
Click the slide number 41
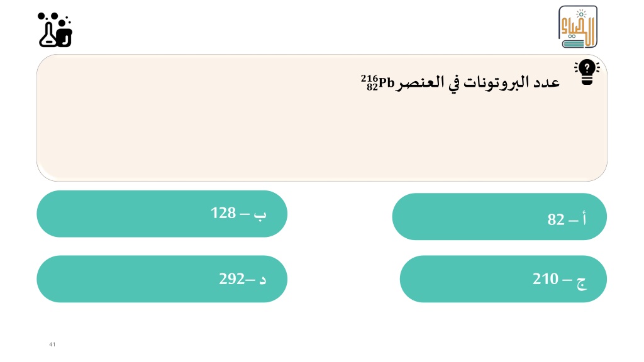coord(52,344)
